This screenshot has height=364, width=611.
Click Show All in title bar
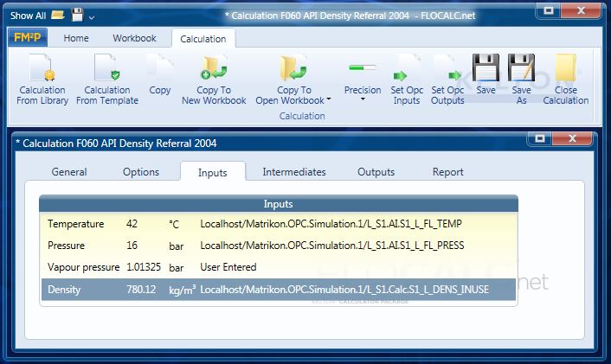(28, 16)
